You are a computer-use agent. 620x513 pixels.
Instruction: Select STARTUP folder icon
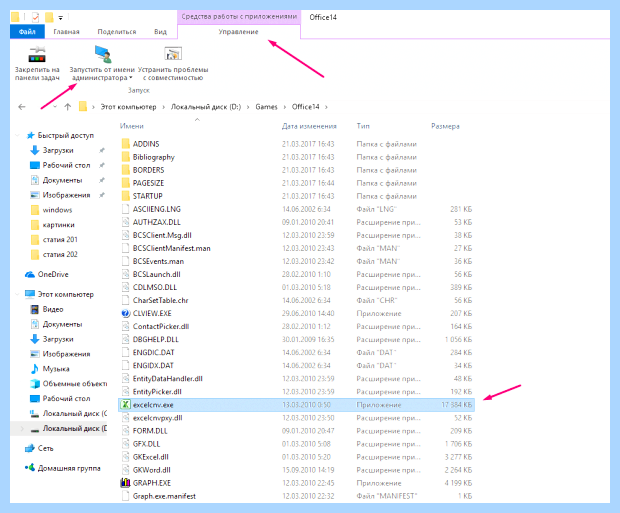click(x=125, y=196)
